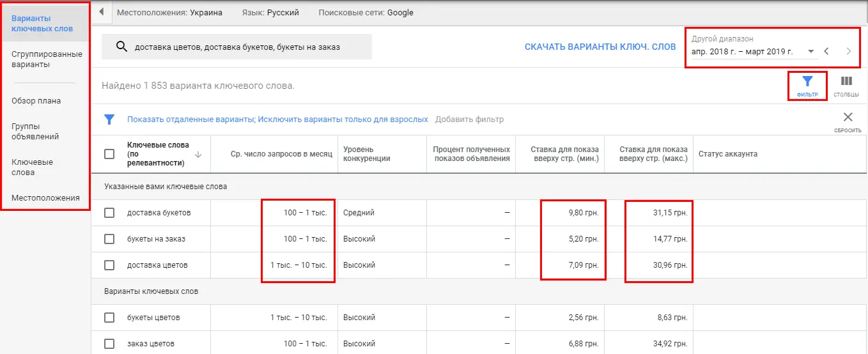Viewport: 868px width, 354px height.
Task: Check the 'доставка букетов' checkbox
Action: point(109,213)
